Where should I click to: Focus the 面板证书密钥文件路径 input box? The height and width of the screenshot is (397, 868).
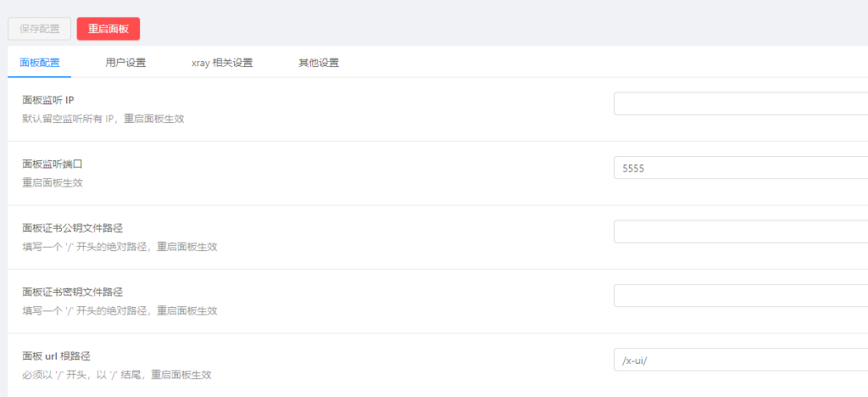coord(741,296)
